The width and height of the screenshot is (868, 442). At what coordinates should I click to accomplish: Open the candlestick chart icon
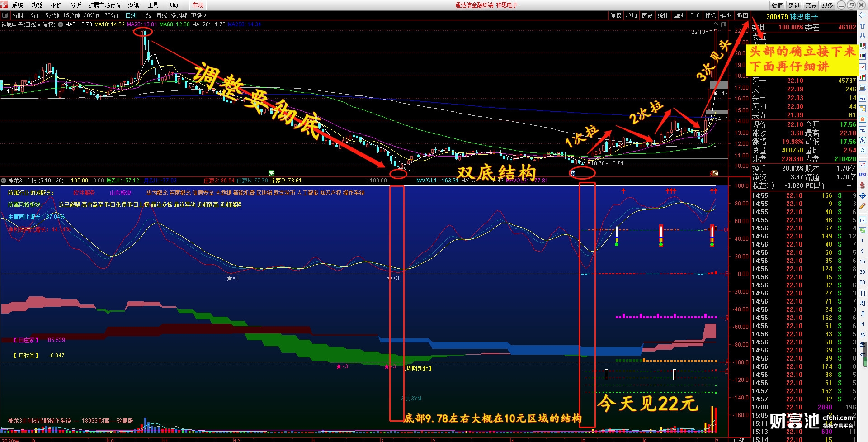[x=863, y=77]
